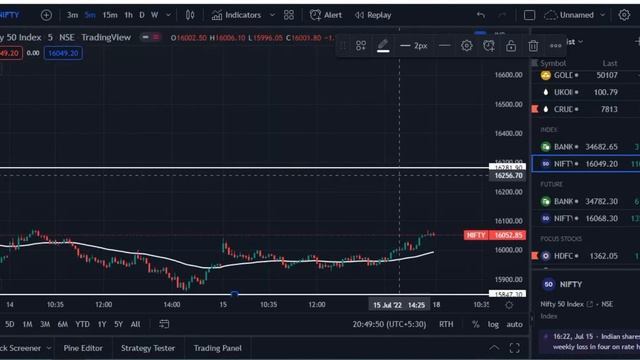Image resolution: width=640 pixels, height=360 pixels.
Task: Open the Pine Editor tab
Action: pos(83,348)
